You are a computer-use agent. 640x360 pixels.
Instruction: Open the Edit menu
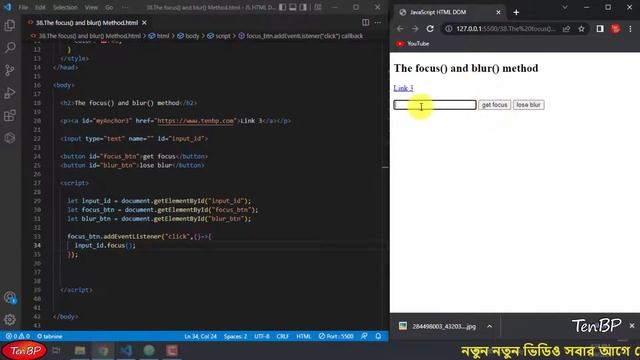point(40,7)
